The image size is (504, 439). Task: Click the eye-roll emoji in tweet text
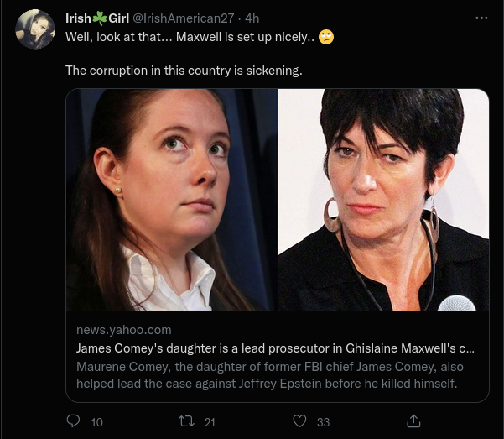click(327, 39)
